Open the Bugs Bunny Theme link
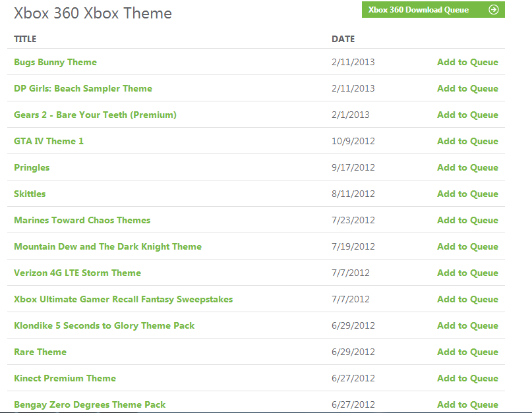The height and width of the screenshot is (413, 532). pos(55,62)
